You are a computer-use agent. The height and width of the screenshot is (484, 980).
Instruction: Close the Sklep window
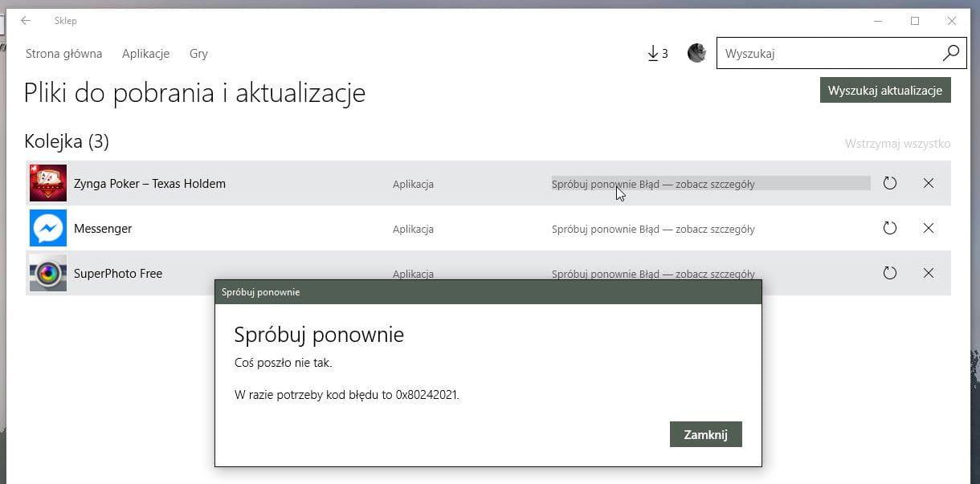[x=952, y=21]
